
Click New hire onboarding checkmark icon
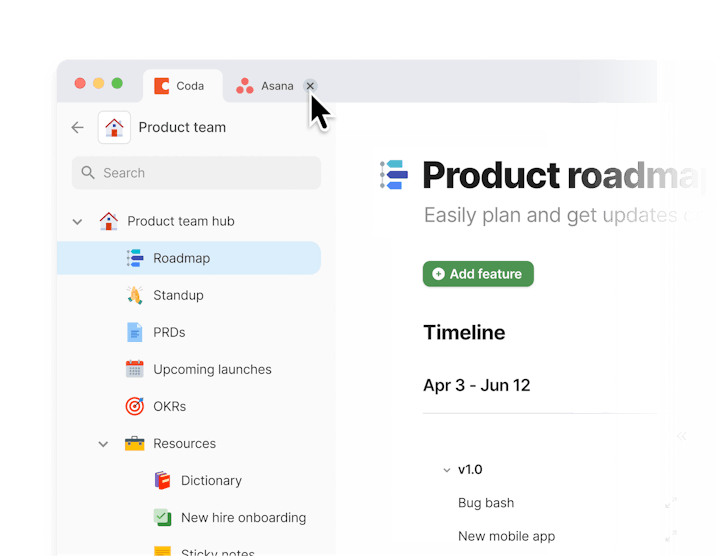pos(162,517)
